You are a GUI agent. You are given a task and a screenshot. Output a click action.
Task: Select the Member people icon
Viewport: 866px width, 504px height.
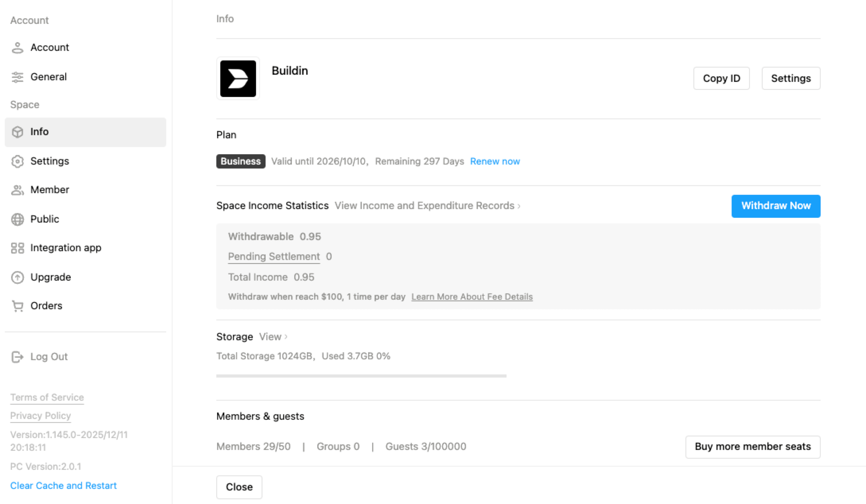click(x=17, y=190)
